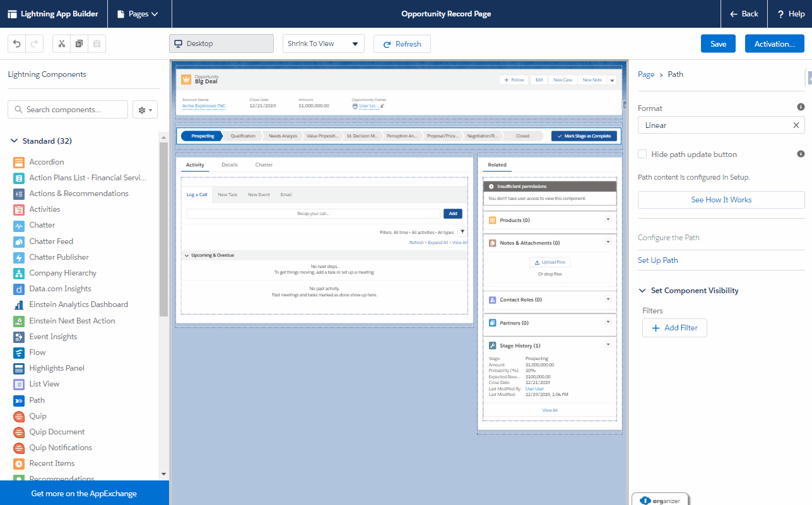
Task: Go Back from the App Builder
Action: coord(744,14)
